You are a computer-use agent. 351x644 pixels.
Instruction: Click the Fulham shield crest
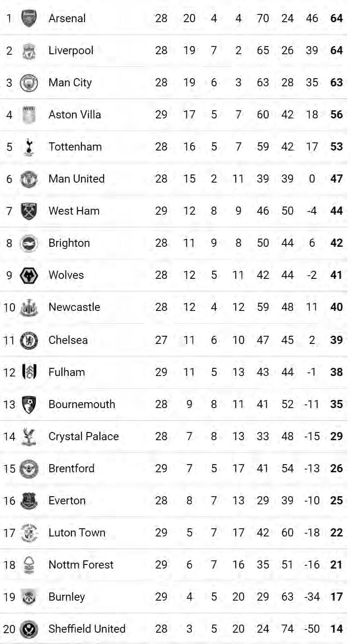[x=29, y=372]
